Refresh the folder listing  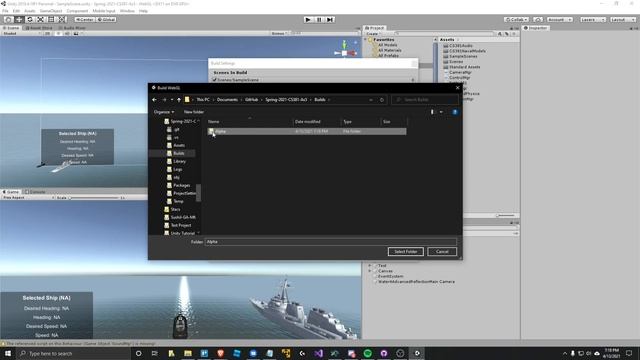point(382,100)
